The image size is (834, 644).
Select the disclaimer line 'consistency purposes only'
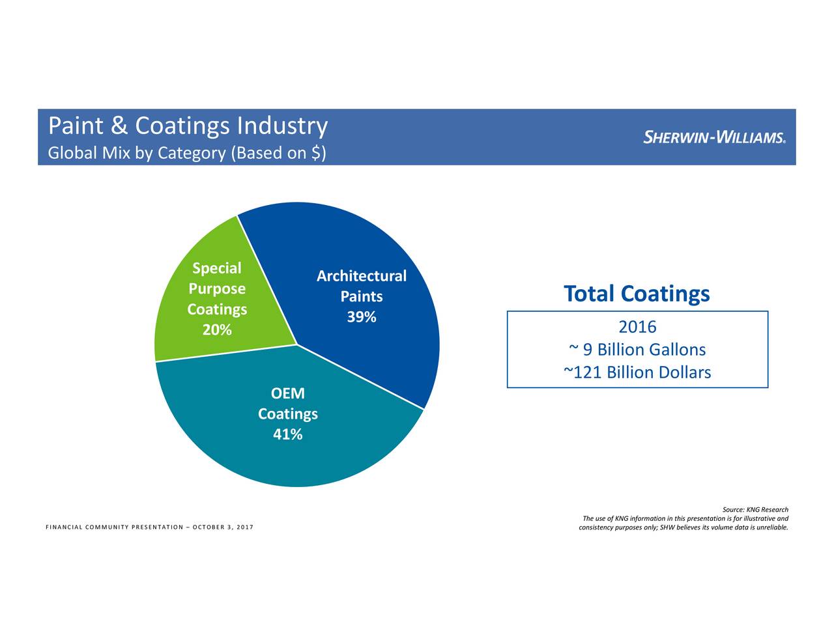pos(683,527)
